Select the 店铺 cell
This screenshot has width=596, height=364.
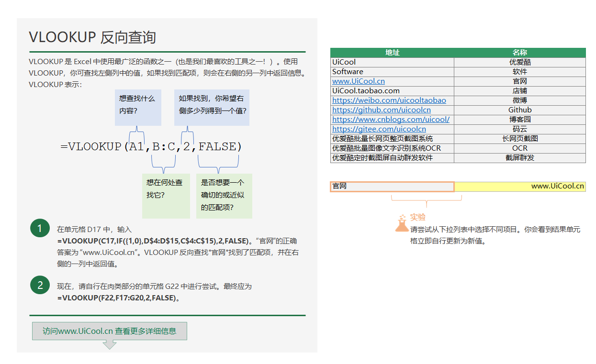point(520,91)
